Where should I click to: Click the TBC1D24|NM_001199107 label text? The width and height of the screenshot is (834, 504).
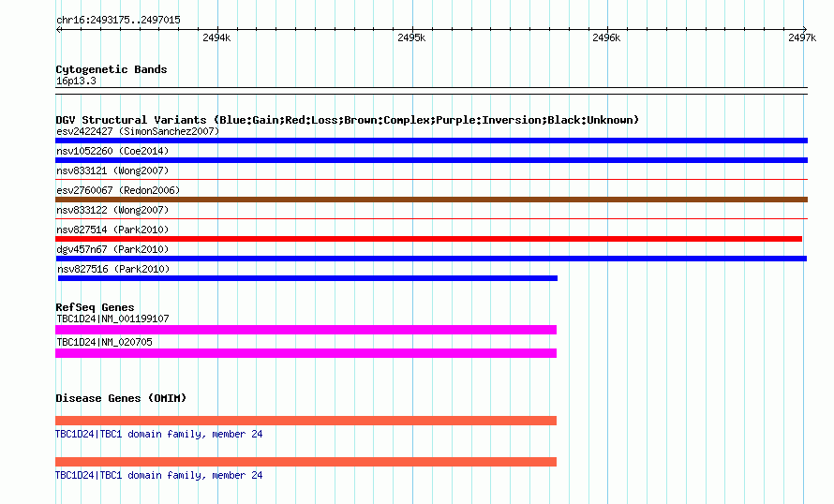(112, 319)
